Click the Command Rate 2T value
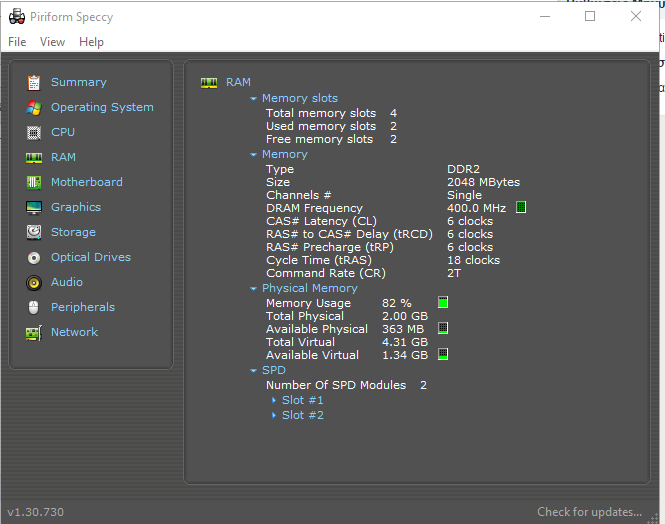The image size is (665, 524). 454,273
